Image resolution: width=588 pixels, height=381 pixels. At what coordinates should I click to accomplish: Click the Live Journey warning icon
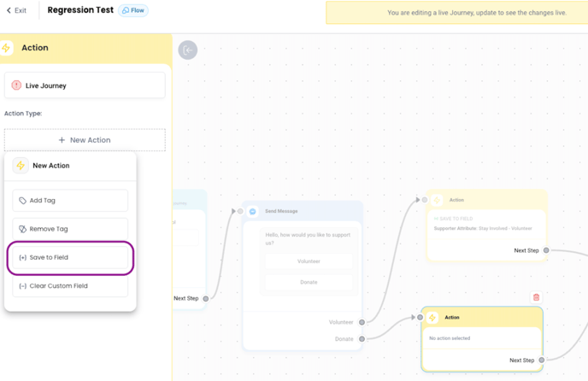click(16, 85)
